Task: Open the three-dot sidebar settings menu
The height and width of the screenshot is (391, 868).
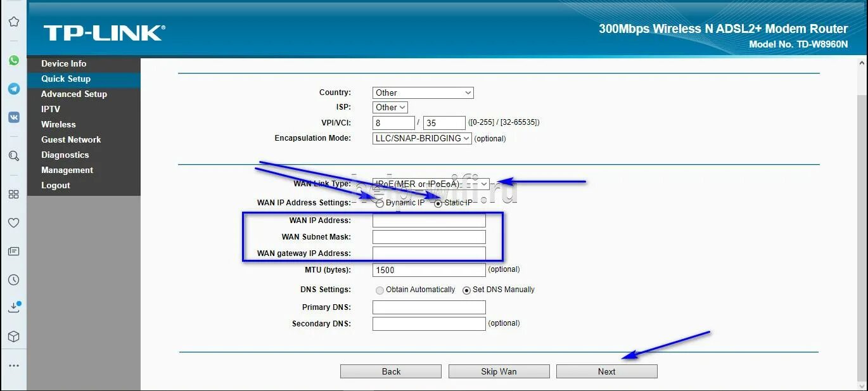Action: click(13, 366)
